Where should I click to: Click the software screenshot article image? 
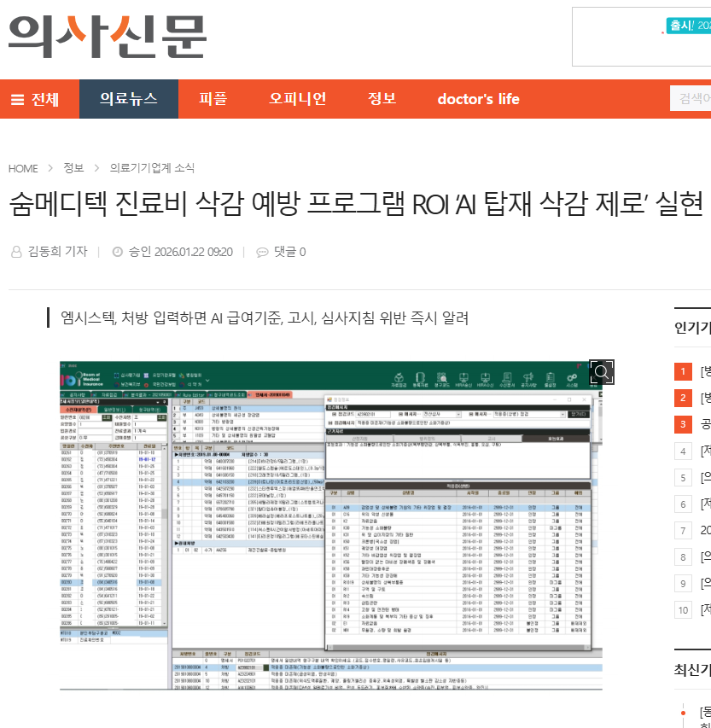331,525
